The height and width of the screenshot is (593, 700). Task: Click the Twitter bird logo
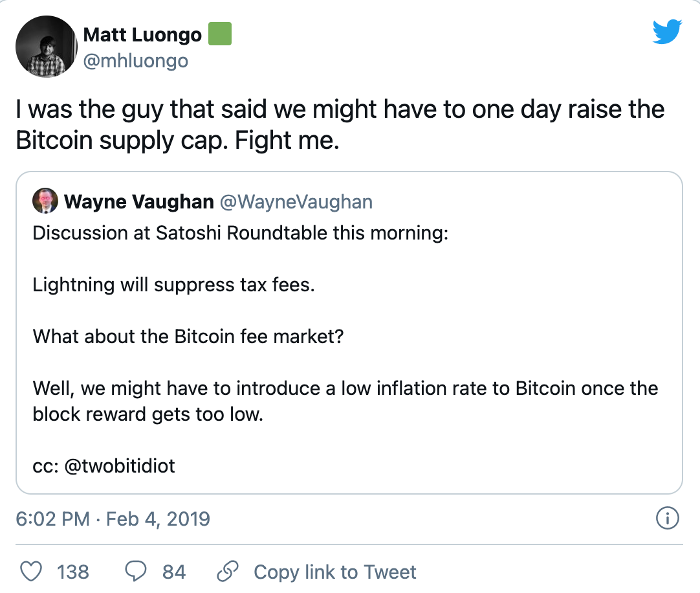[667, 32]
